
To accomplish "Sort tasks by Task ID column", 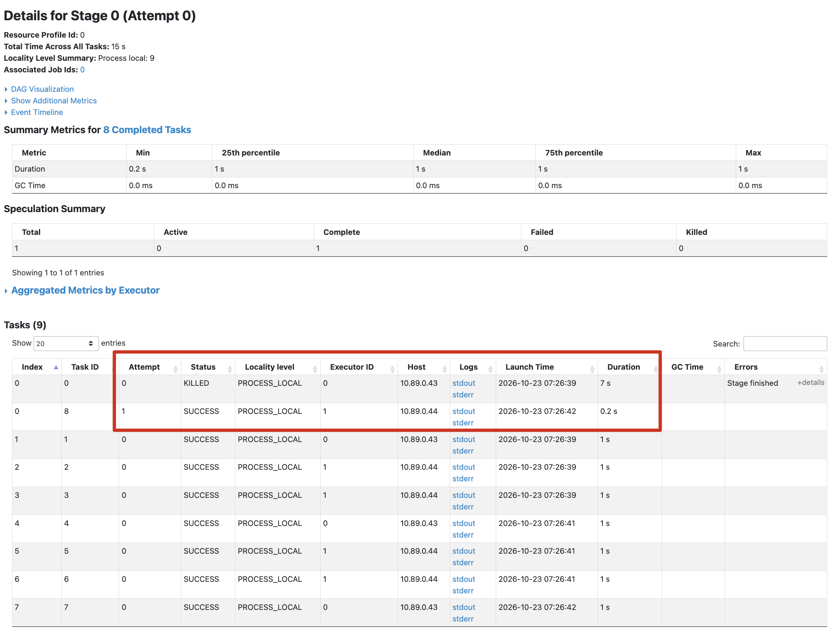I will pyautogui.click(x=90, y=367).
